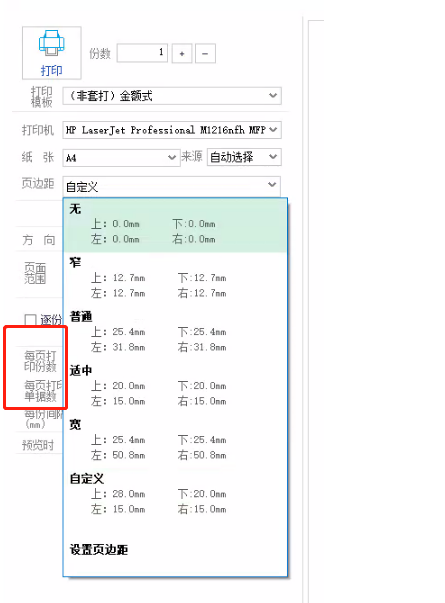Click the 每页打印份数 label
This screenshot has height=603, width=445.
point(40,361)
